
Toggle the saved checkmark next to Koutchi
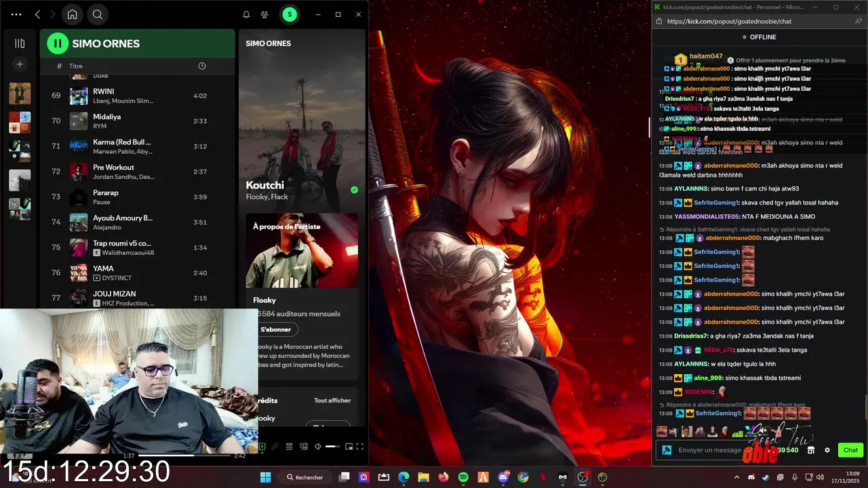click(x=354, y=190)
